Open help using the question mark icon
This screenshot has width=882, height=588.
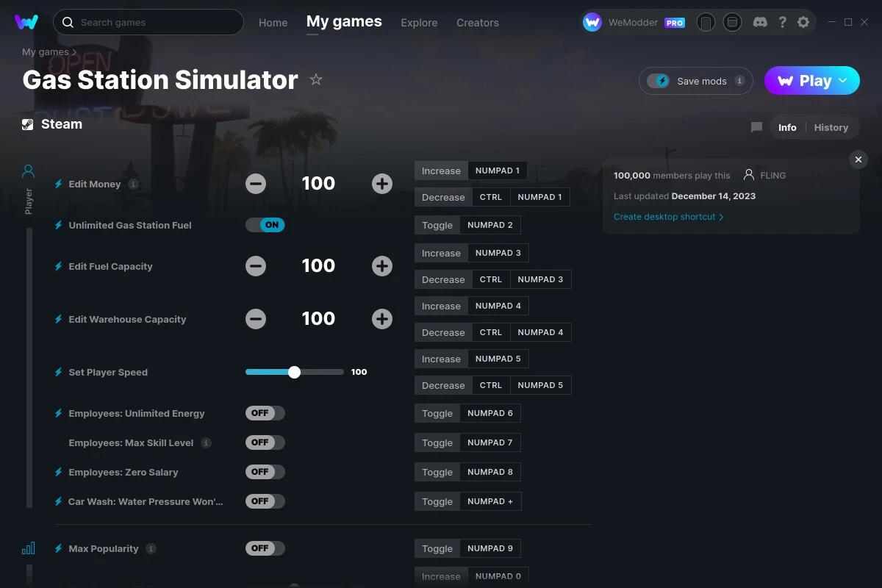[x=782, y=22]
